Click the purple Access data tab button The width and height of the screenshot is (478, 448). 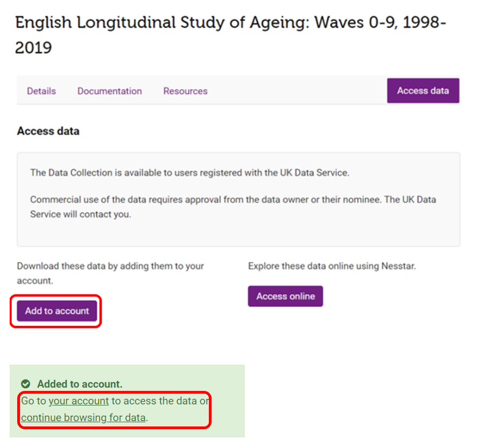coord(423,90)
